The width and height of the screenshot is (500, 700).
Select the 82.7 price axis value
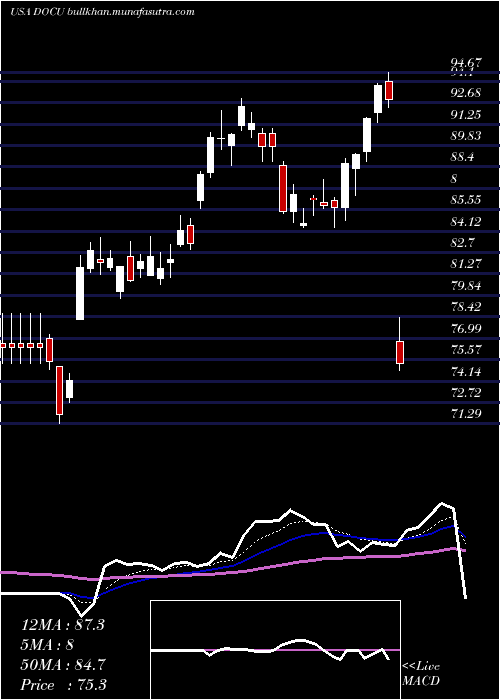click(x=463, y=243)
